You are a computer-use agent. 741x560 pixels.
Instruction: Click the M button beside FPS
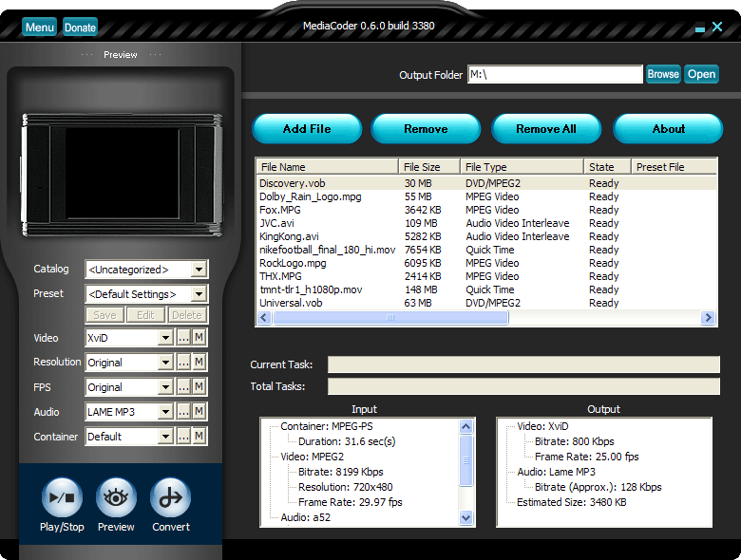click(x=199, y=387)
